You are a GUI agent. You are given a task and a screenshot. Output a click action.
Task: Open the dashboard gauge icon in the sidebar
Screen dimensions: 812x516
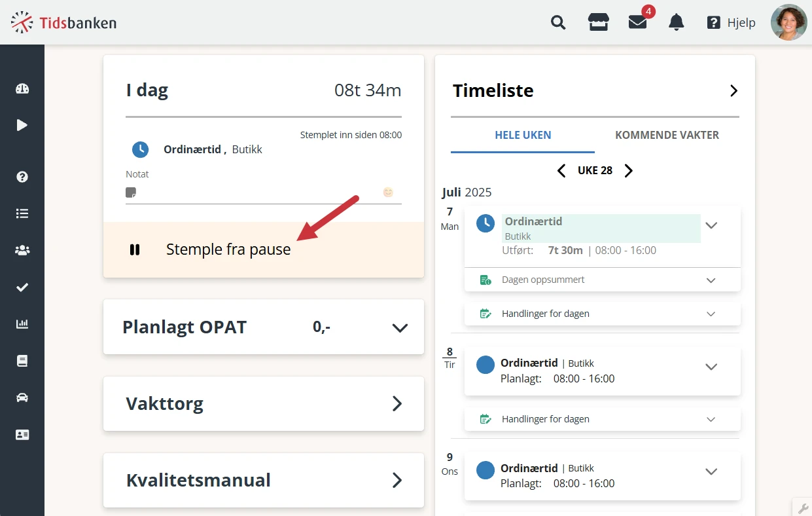pos(22,89)
